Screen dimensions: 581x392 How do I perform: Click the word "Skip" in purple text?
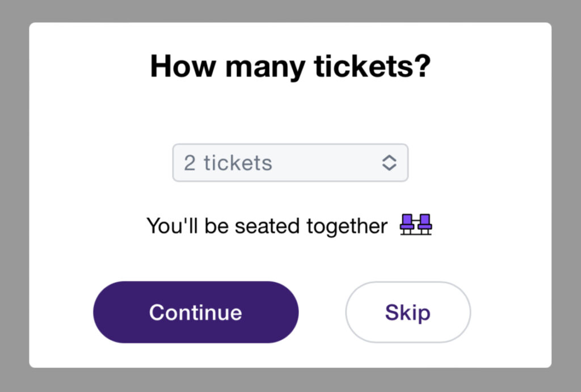[x=407, y=312]
